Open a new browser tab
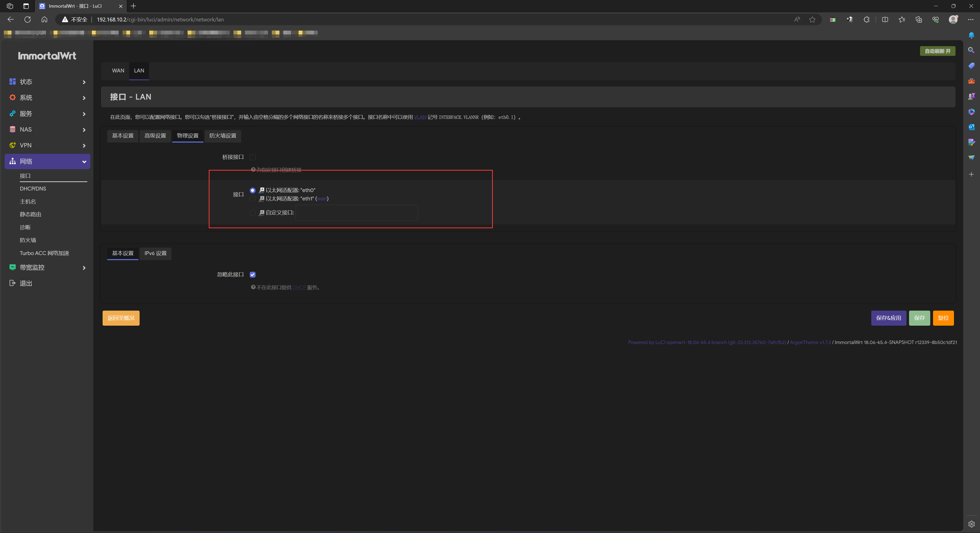Image resolution: width=980 pixels, height=533 pixels. pyautogui.click(x=133, y=6)
